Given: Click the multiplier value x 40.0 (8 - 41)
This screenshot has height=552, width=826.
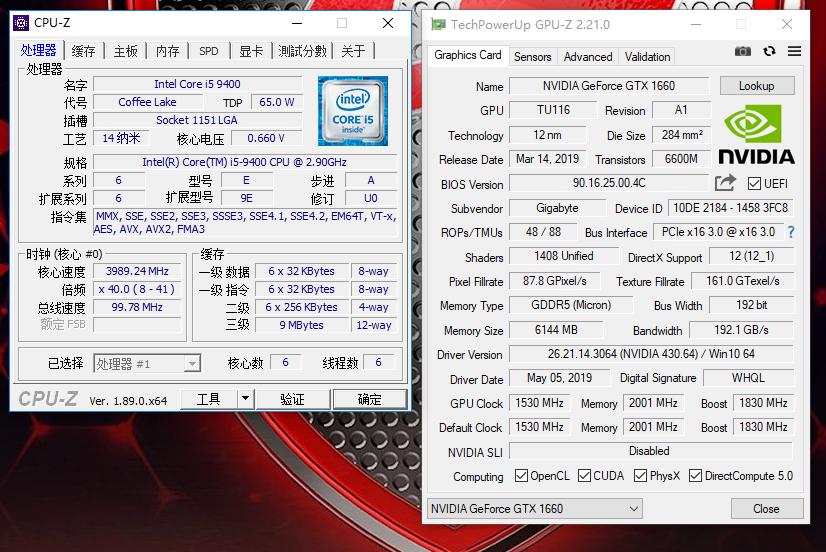Looking at the screenshot, I should [137, 289].
